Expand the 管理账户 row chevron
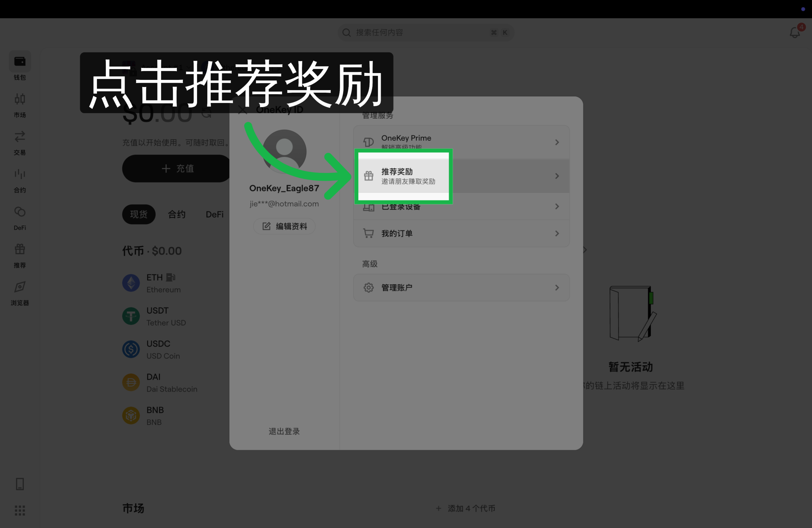812x528 pixels. 557,288
